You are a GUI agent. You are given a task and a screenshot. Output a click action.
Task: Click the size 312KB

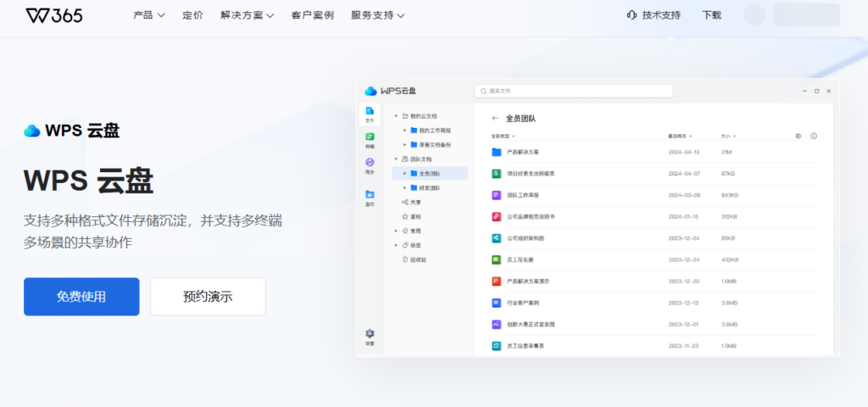coord(730,216)
